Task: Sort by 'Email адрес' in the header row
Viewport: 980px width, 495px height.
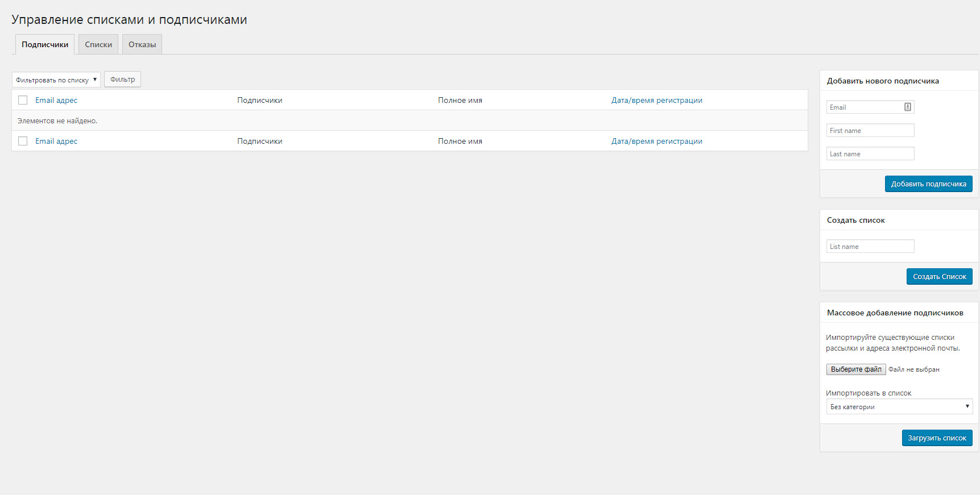Action: 56,100
